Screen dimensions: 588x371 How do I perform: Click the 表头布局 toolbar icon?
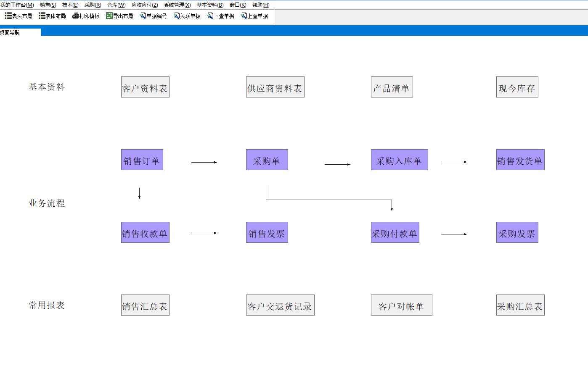pos(8,16)
